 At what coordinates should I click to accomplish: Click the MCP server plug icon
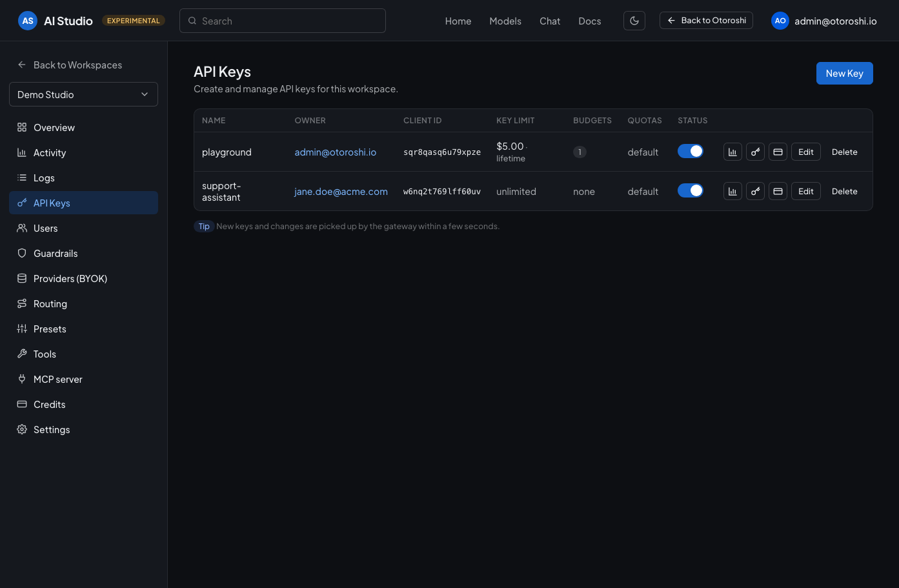pos(22,379)
